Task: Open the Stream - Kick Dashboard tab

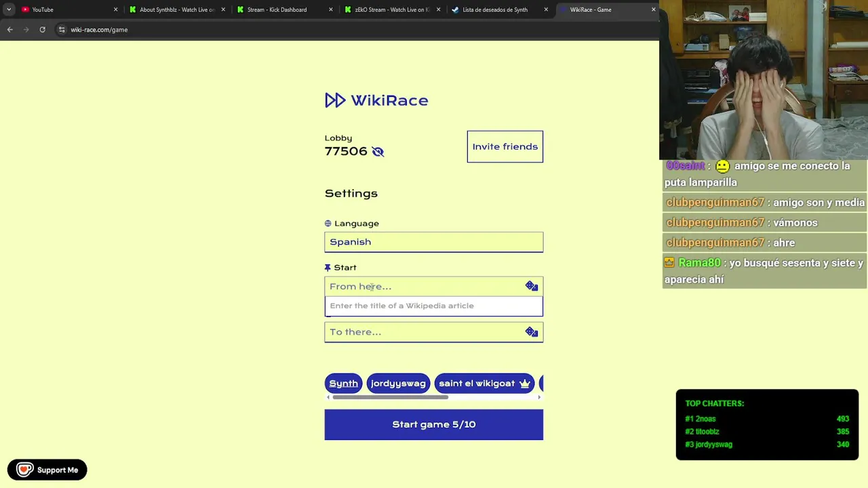Action: pos(284,9)
